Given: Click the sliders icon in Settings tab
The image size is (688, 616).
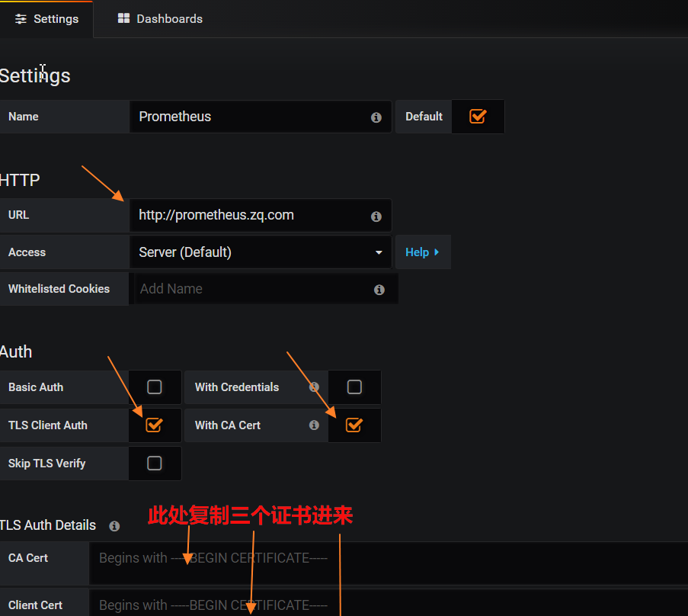Looking at the screenshot, I should coord(21,19).
